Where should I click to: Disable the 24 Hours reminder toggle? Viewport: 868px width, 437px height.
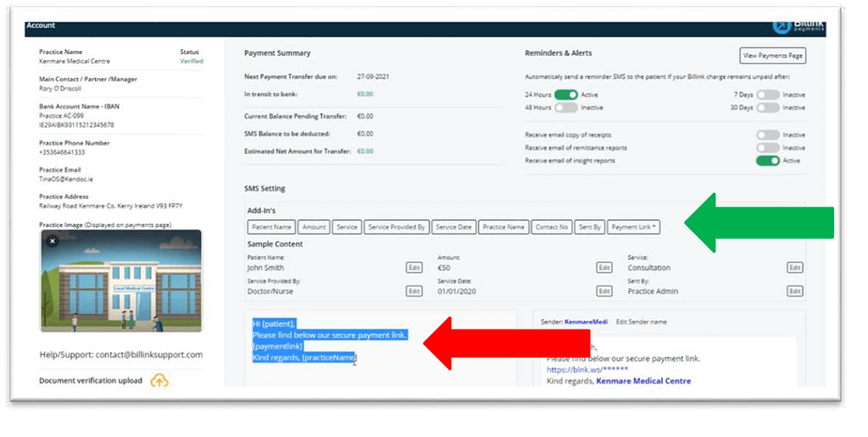[x=565, y=95]
